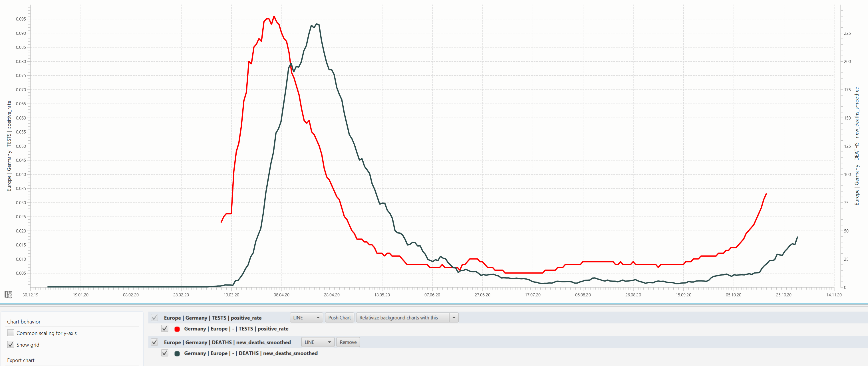The image size is (868, 366).
Task: Click the dark teal swatch for DEATHS new_deaths_smoothed
Action: pos(177,353)
